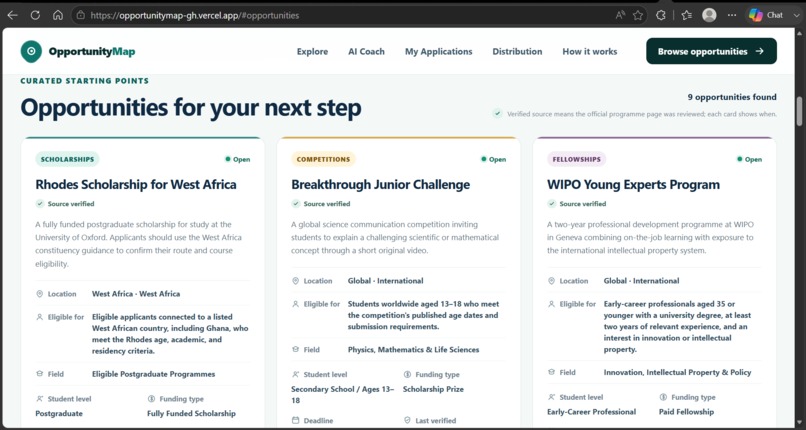Open Copilot Chat button
Screen dimensions: 806x430
click(x=766, y=15)
